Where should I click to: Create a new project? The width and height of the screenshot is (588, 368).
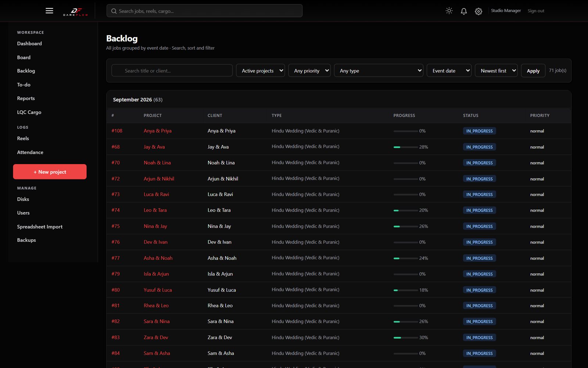coord(50,172)
